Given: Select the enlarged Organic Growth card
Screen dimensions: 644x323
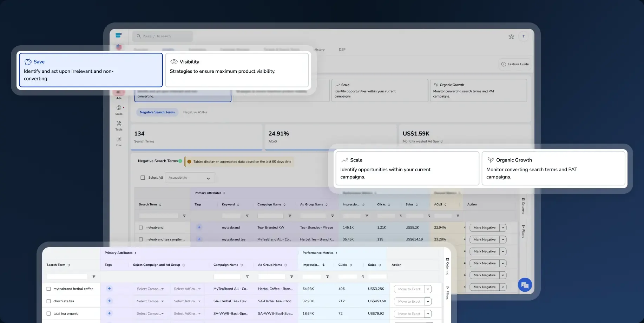Looking at the screenshot, I should pyautogui.click(x=553, y=168).
